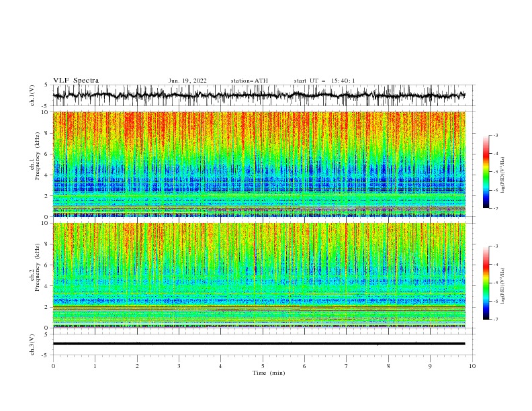Viewport: 532px width, 411px height.
Task: Click tick '5' on the Time axis
Action: point(263,366)
